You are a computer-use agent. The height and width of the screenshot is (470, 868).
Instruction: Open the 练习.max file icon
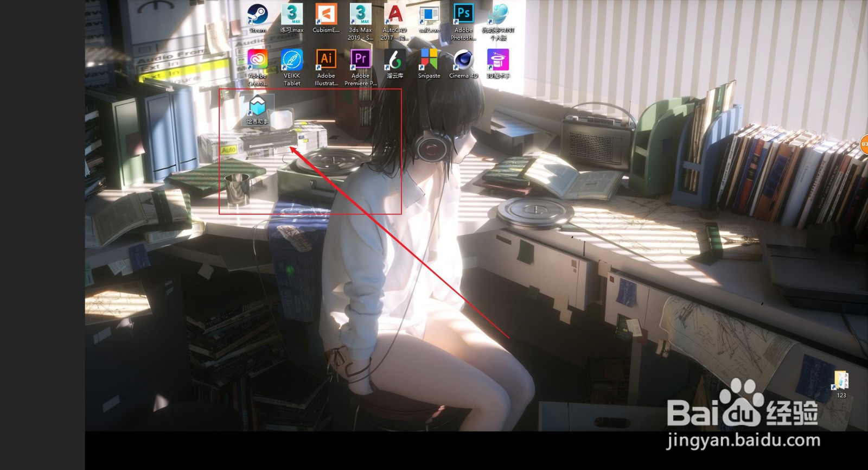point(292,18)
